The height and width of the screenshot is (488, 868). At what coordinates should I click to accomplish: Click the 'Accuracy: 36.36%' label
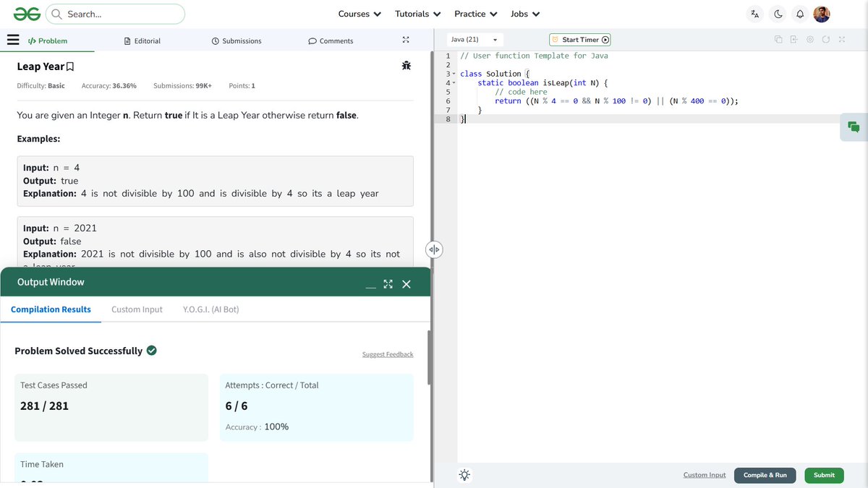tap(109, 86)
